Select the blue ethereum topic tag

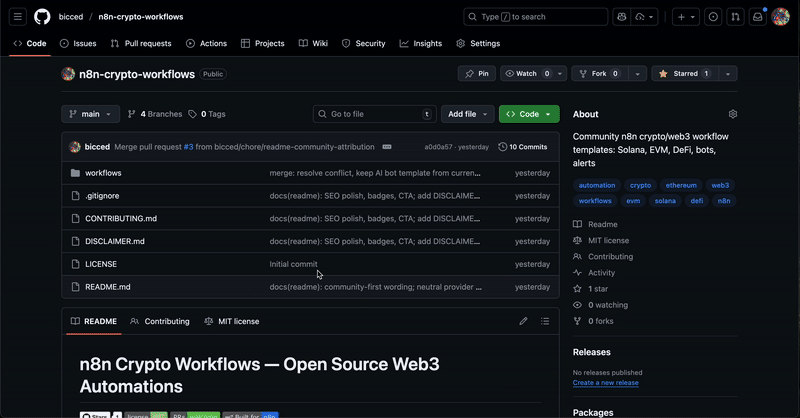coord(679,185)
